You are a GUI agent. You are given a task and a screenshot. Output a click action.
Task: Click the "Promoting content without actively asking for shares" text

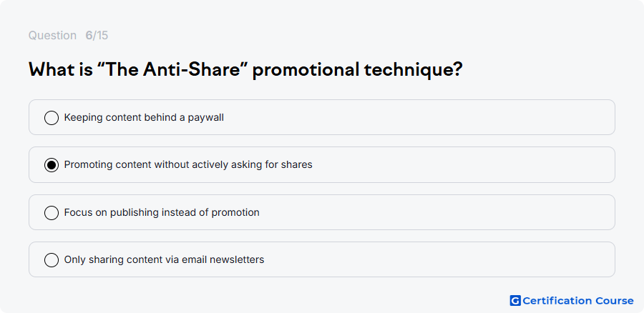tap(188, 164)
